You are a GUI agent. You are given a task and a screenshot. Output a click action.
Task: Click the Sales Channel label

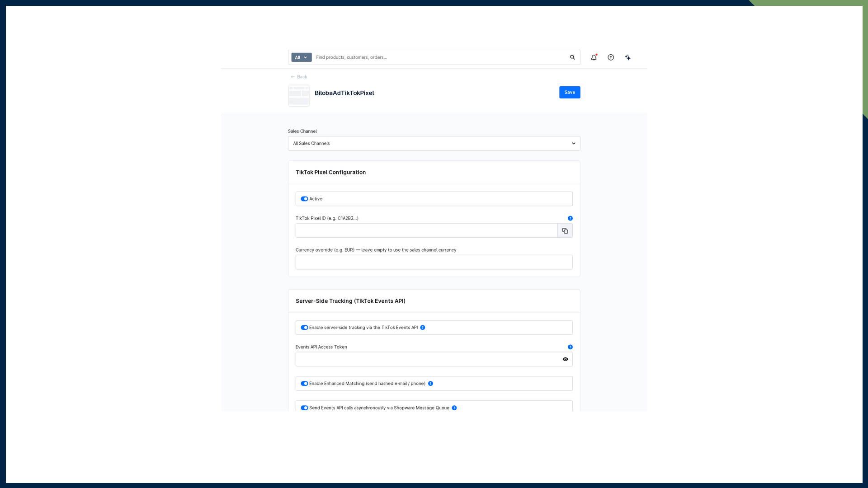coord(302,131)
